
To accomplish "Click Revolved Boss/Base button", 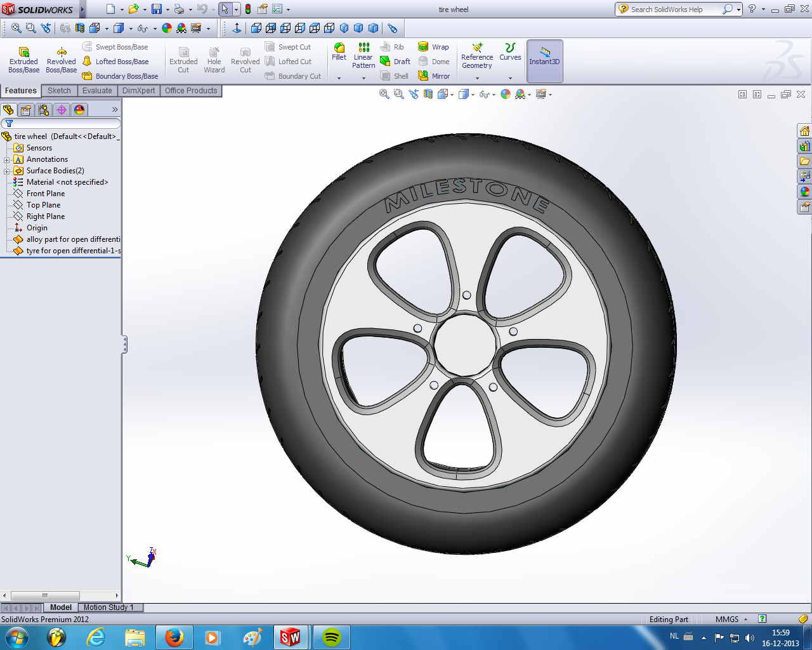I will tap(62, 60).
